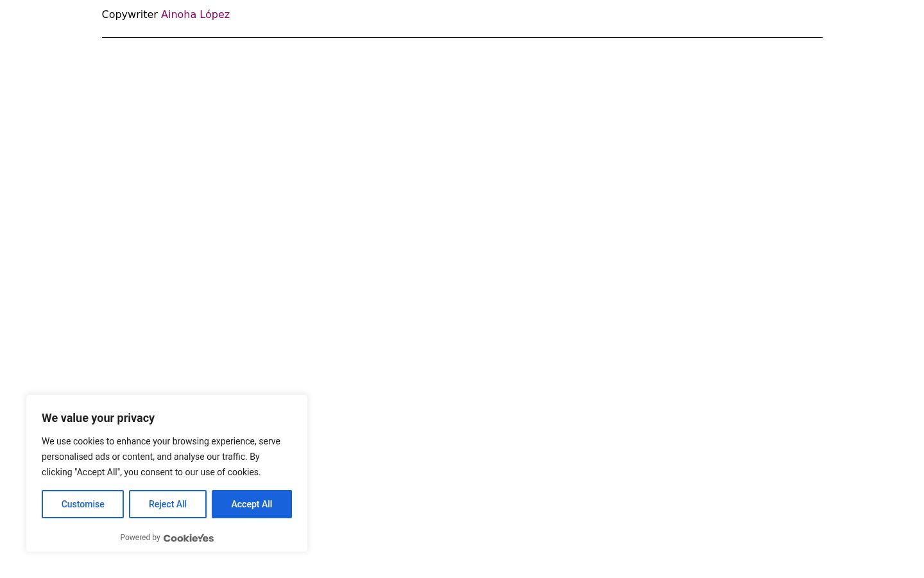Screen dimensions: 924x578
Task: Open the Ainoha López author link
Action: pyautogui.click(x=195, y=14)
